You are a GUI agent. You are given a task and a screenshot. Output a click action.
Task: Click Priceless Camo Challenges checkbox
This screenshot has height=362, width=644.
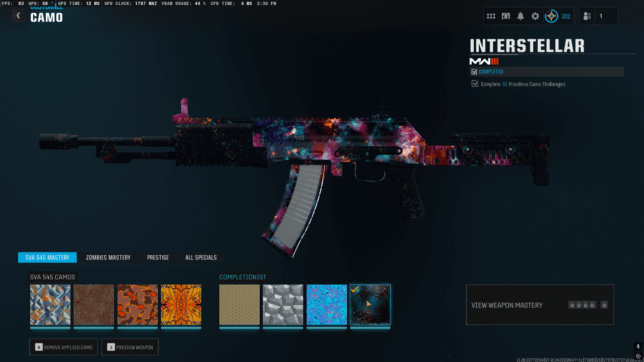[x=475, y=84]
